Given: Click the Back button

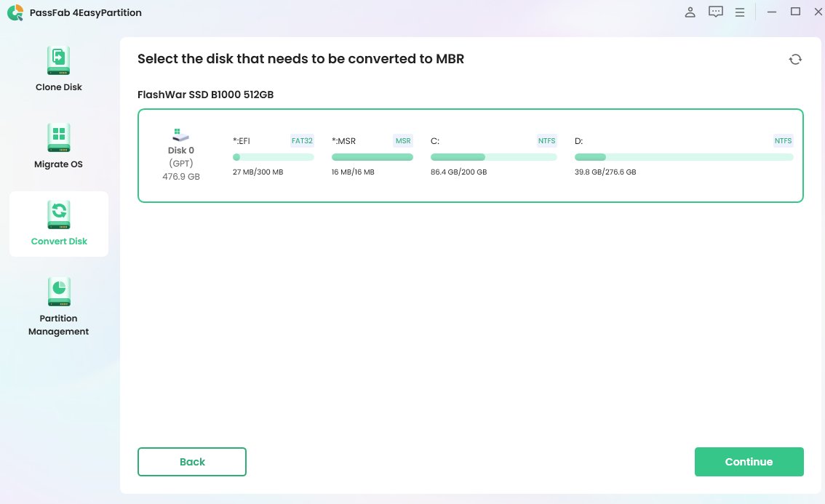Looking at the screenshot, I should point(191,461).
